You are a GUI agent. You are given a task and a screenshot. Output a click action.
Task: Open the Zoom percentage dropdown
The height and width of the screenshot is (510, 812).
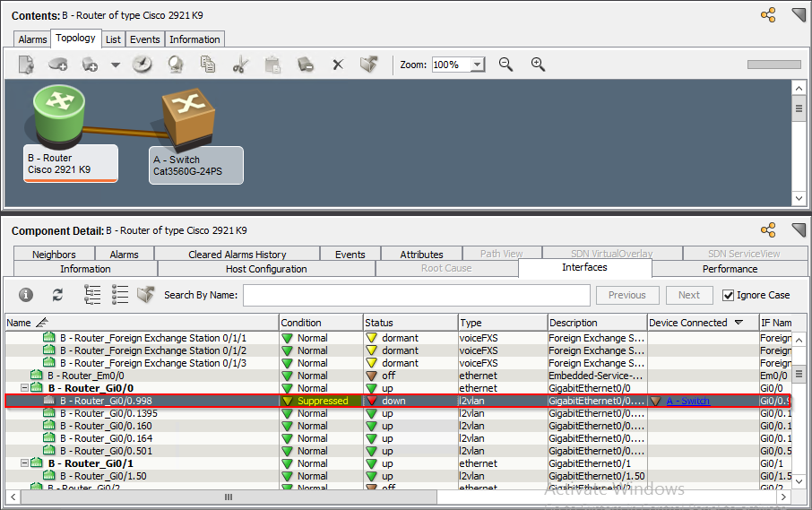tap(477, 65)
